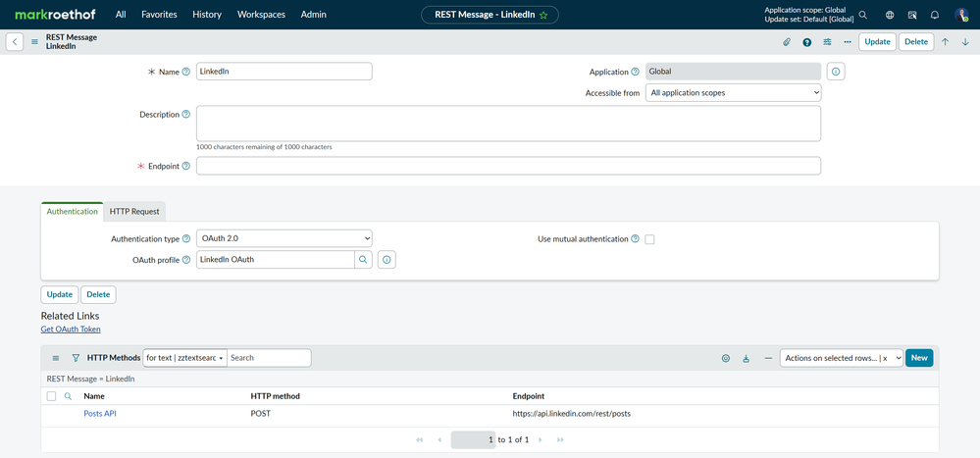The height and width of the screenshot is (458, 980).
Task: Click the Description field help icon
Action: tap(185, 115)
